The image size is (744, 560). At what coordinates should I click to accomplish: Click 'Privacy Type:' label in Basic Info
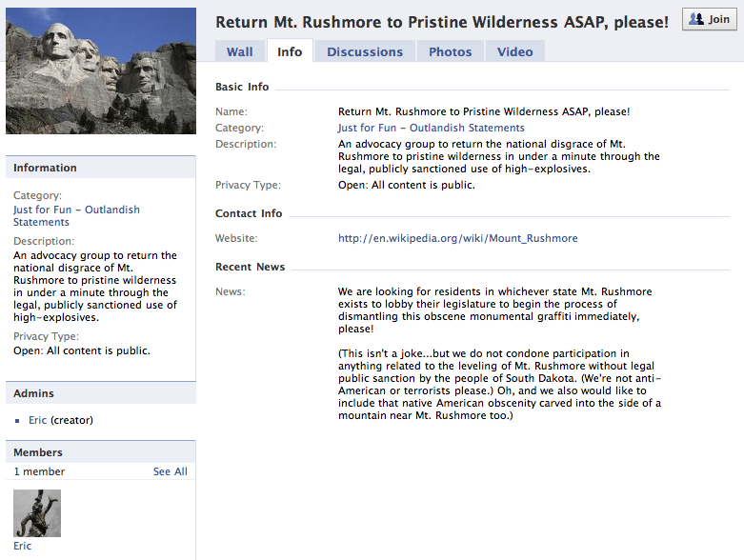click(248, 185)
